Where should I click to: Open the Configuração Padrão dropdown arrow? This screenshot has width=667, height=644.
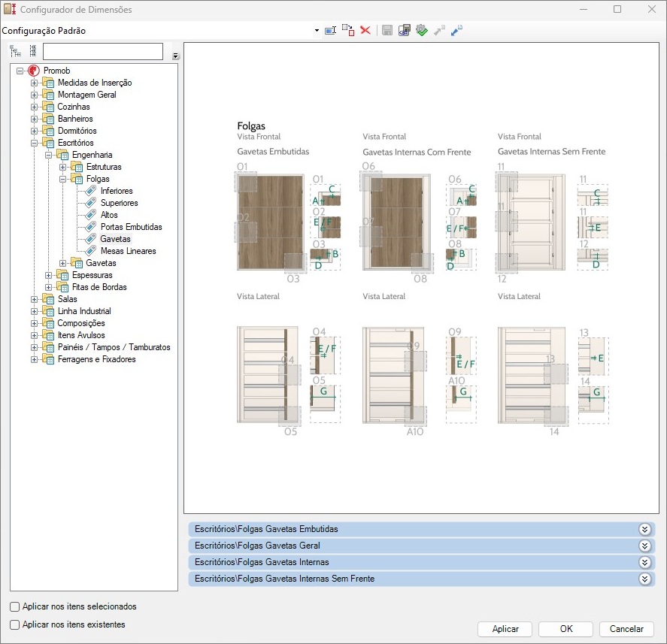pyautogui.click(x=317, y=31)
